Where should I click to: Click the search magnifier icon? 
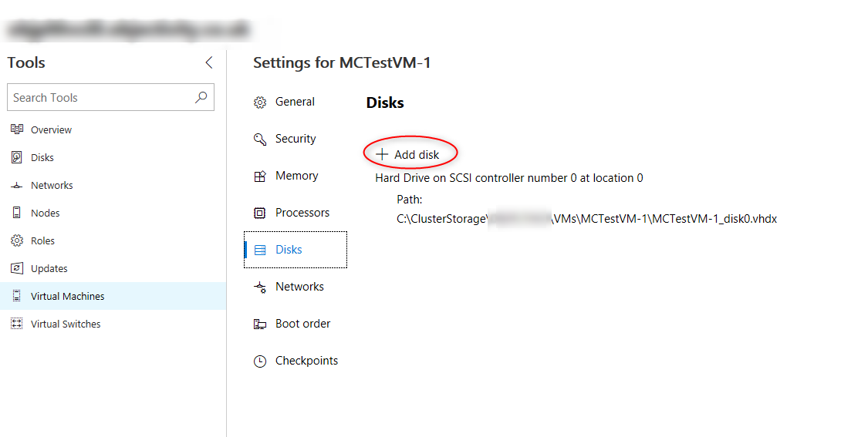201,97
